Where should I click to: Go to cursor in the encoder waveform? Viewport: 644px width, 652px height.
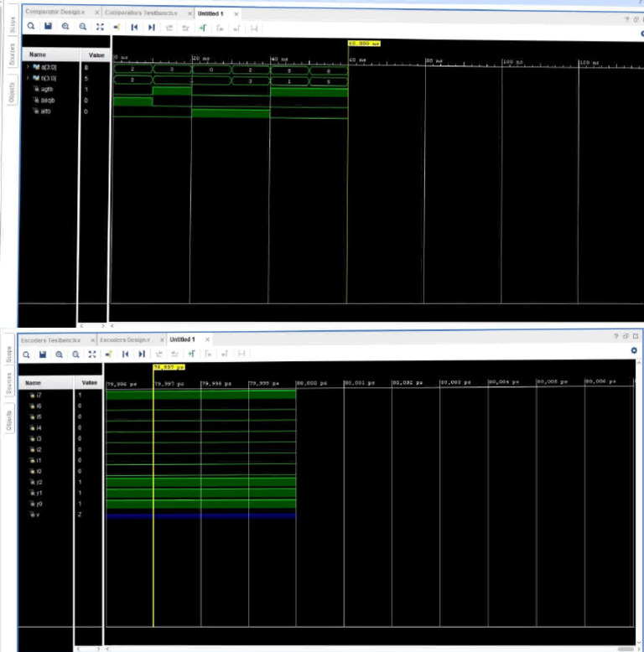108,354
